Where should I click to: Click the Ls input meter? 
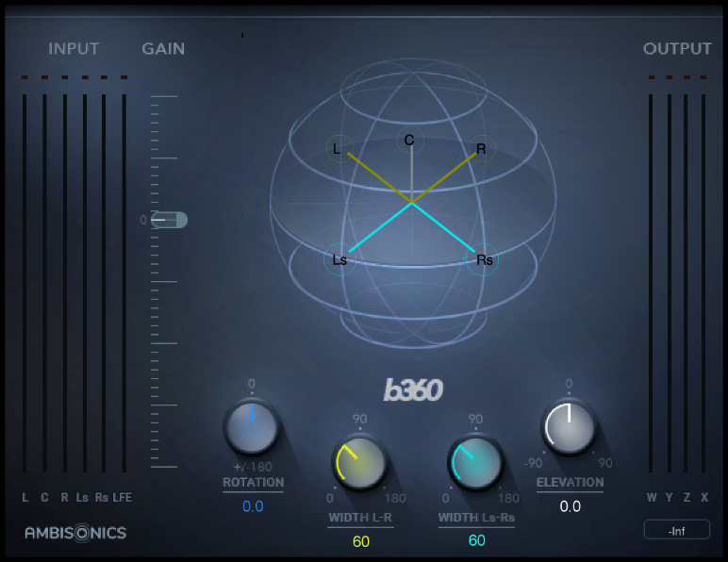(85, 283)
